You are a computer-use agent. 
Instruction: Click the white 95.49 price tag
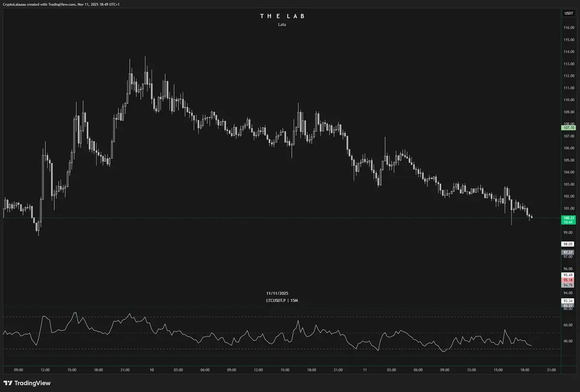pos(569,275)
